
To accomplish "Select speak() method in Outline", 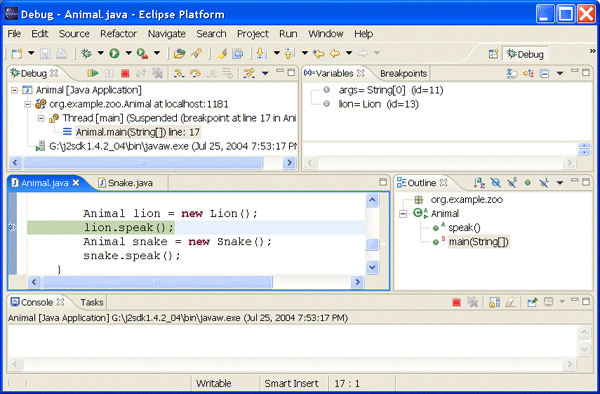I will [464, 228].
